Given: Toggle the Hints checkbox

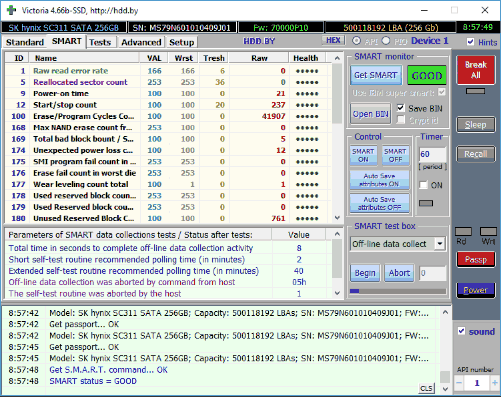Looking at the screenshot, I should click(x=471, y=42).
